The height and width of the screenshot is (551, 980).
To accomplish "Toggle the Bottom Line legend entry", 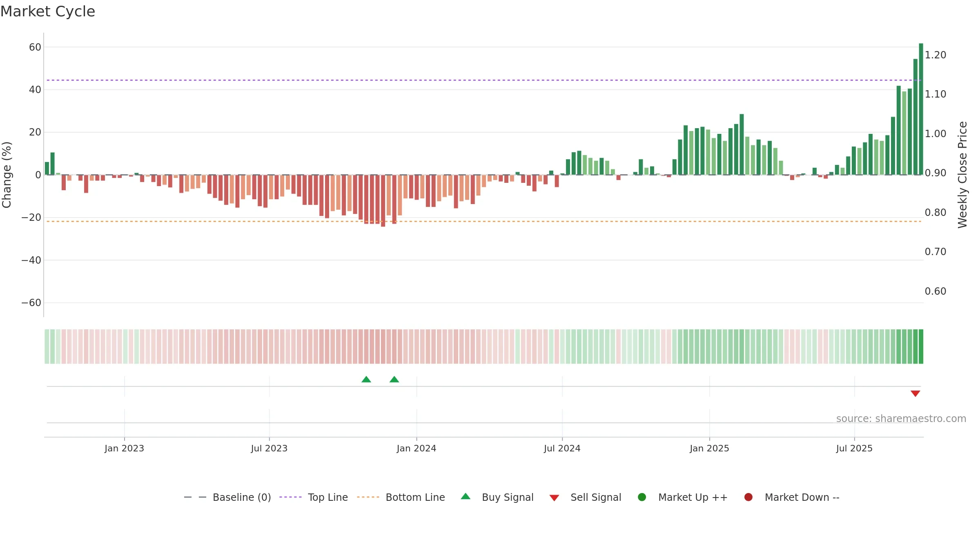I will pyautogui.click(x=401, y=497).
